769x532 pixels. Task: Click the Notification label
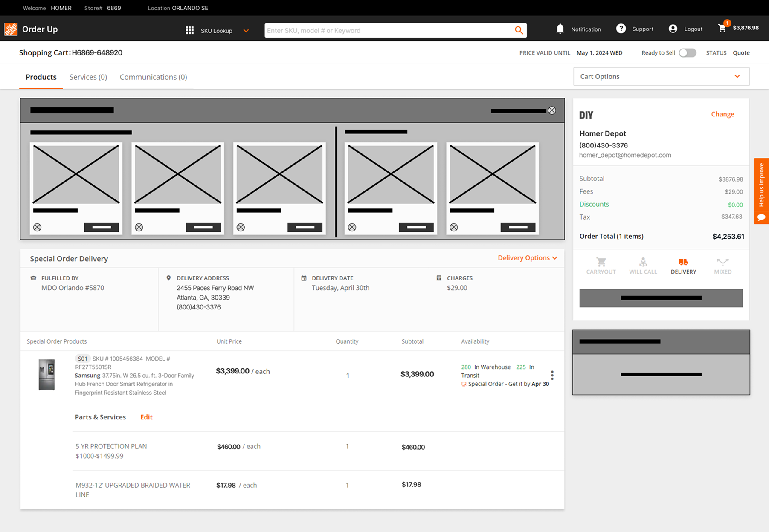(x=586, y=29)
